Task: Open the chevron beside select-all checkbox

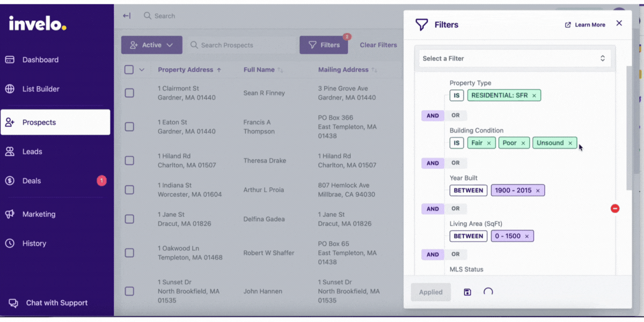Action: (142, 70)
